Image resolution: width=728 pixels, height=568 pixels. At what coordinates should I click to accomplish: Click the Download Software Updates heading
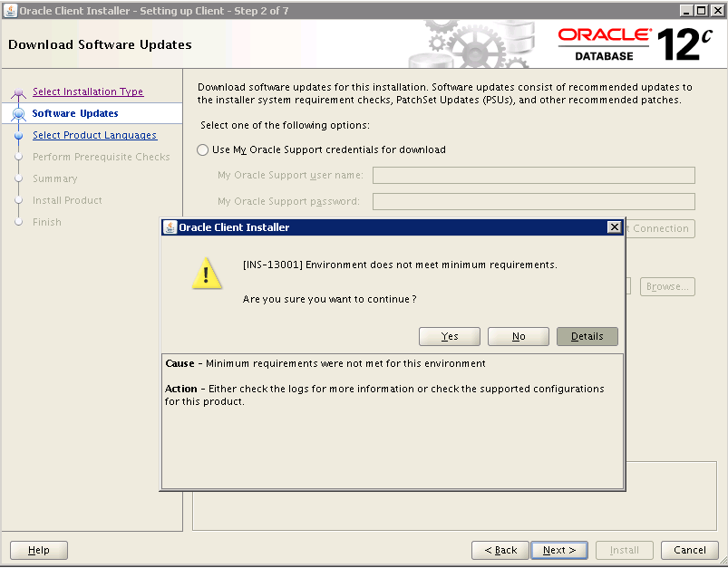100,44
